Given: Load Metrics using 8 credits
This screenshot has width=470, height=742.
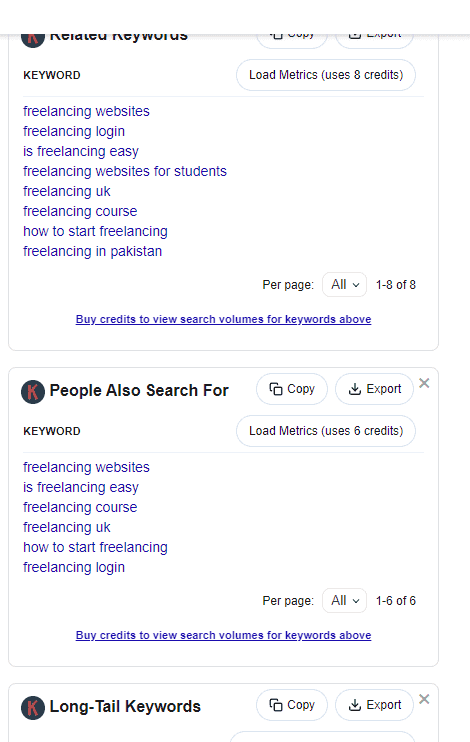Looking at the screenshot, I should click(326, 75).
